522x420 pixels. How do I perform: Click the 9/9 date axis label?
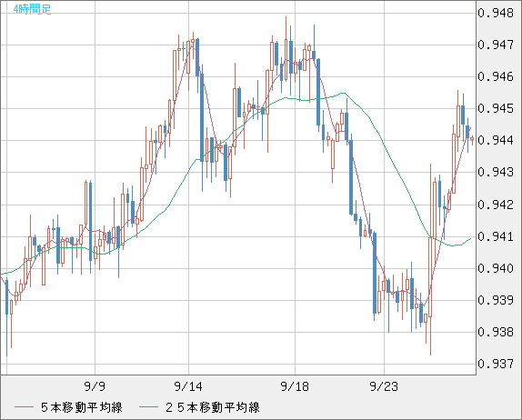(x=95, y=386)
